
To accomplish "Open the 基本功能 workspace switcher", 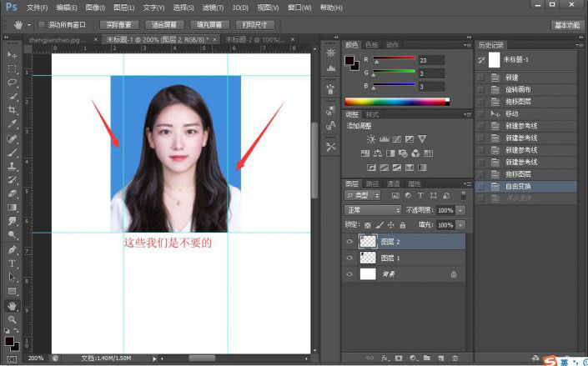I will coord(568,25).
